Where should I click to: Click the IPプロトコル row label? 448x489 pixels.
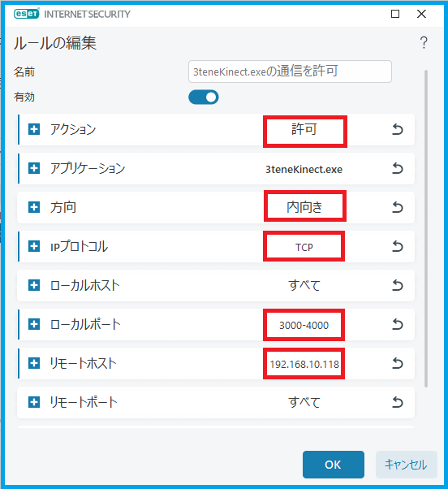80,246
